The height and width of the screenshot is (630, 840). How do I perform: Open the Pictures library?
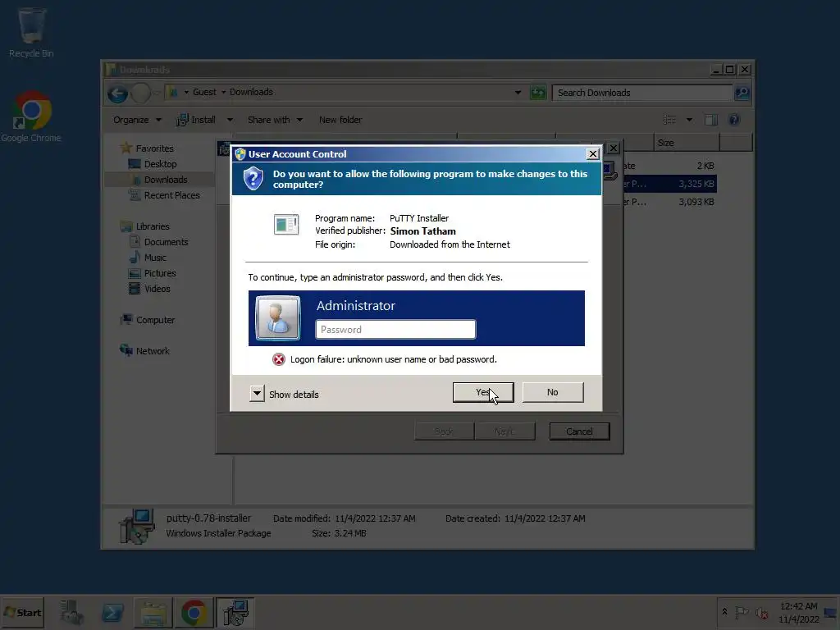[160, 272]
